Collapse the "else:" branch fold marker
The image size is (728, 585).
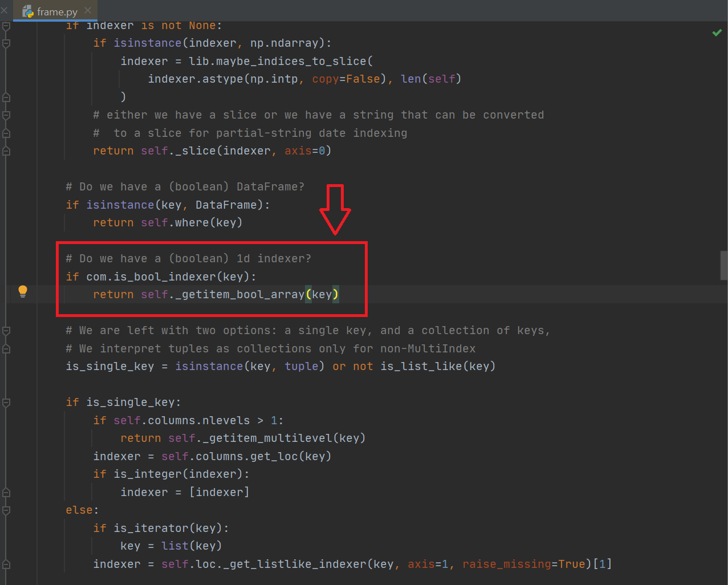(x=6, y=510)
